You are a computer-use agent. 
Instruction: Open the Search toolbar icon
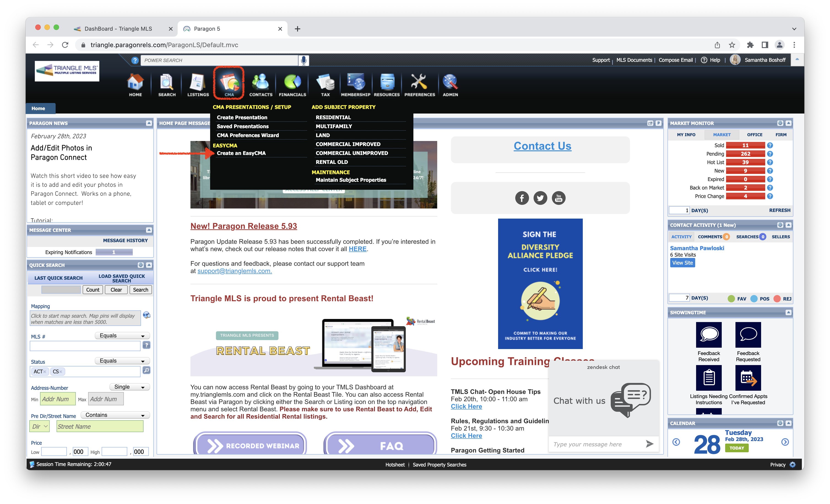coord(167,85)
